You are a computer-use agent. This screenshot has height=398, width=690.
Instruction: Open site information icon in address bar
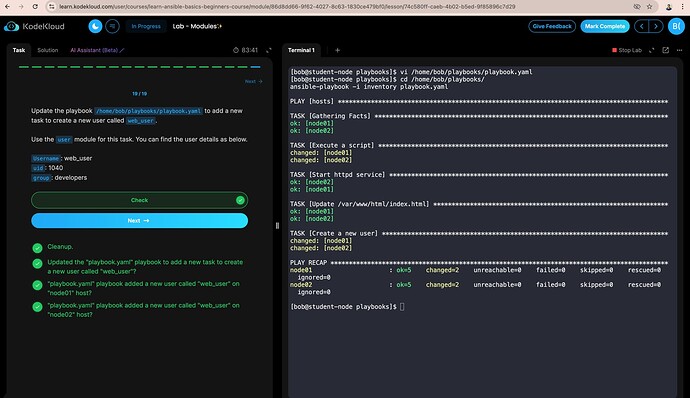click(52, 7)
